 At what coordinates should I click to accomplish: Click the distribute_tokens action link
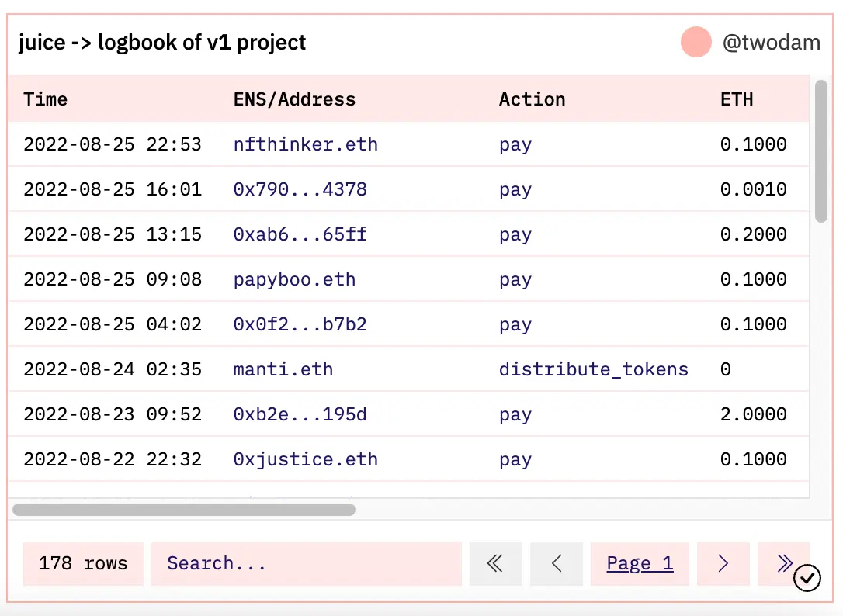click(x=593, y=369)
